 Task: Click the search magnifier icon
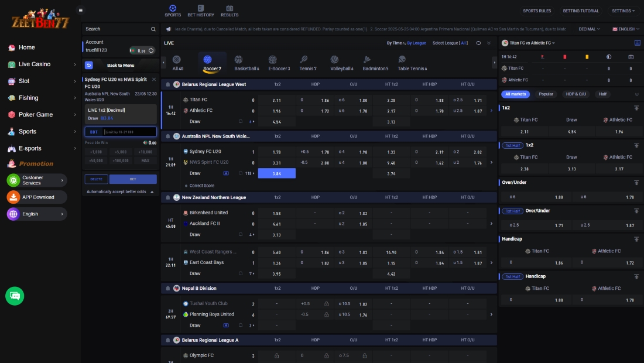click(153, 29)
